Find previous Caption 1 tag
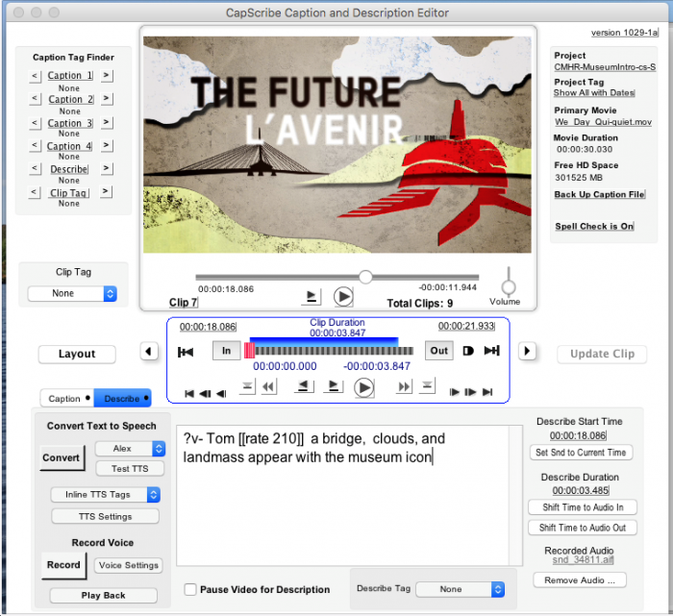Image resolution: width=673 pixels, height=616 pixels. [x=35, y=76]
